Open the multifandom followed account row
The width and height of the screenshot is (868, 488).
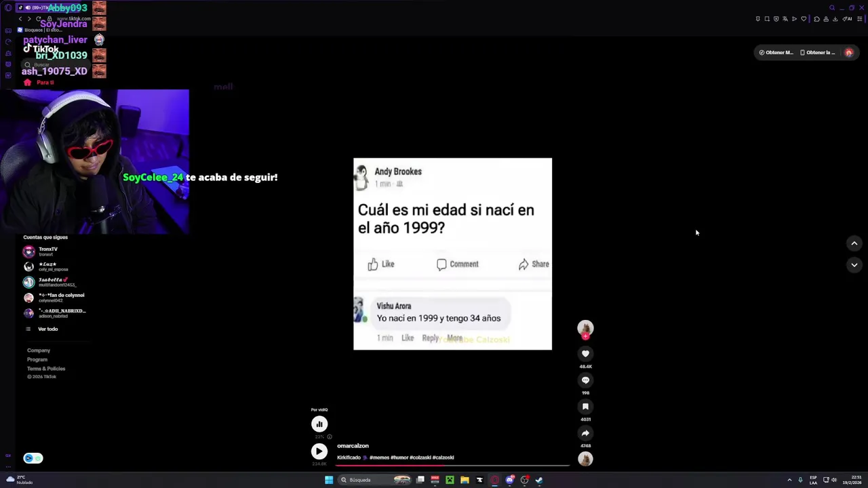point(54,282)
